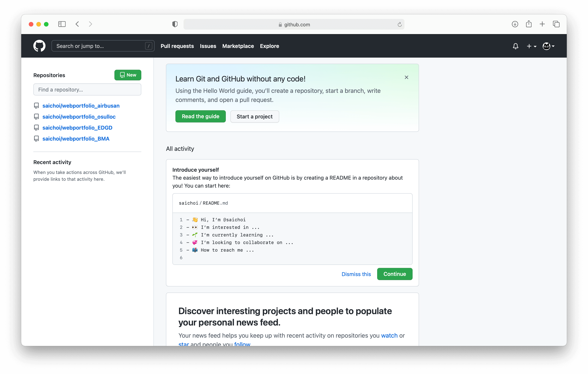Open Issues page
The height and width of the screenshot is (374, 588).
coord(208,46)
